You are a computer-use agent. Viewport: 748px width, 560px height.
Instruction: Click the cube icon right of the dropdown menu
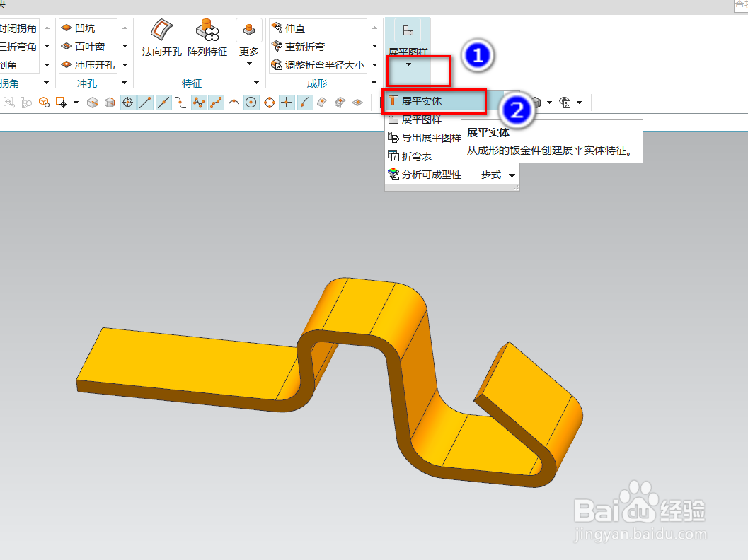[x=536, y=103]
